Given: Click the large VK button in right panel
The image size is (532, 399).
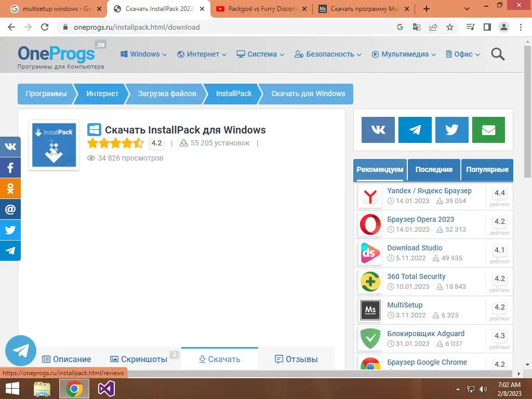Looking at the screenshot, I should (x=378, y=129).
